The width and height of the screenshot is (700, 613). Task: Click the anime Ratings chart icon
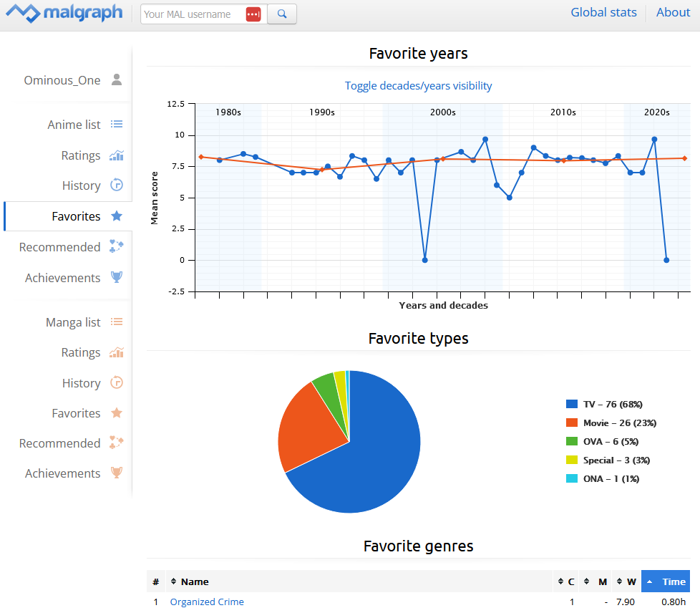117,155
